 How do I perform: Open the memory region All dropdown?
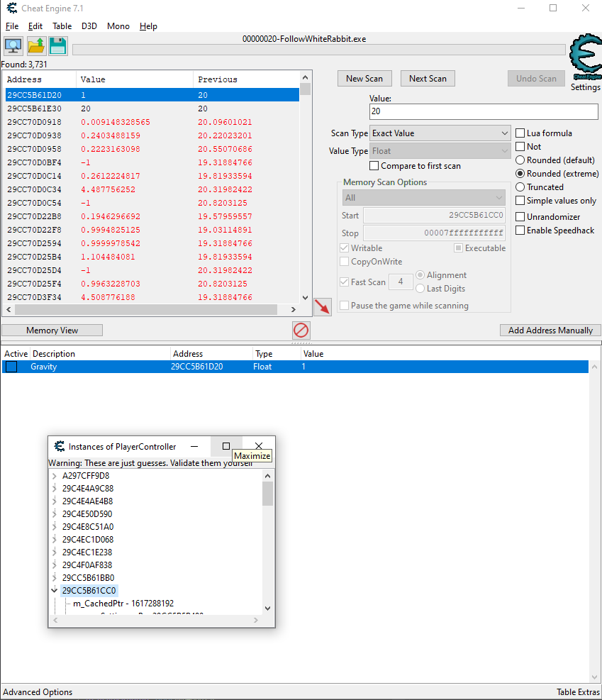pos(424,197)
